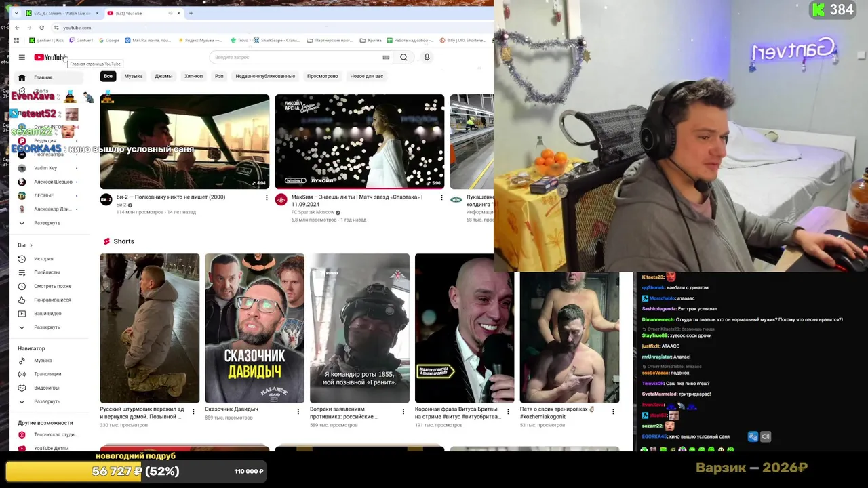This screenshot has height=488, width=868.
Task: Open История in sidebar
Action: [x=47, y=259]
